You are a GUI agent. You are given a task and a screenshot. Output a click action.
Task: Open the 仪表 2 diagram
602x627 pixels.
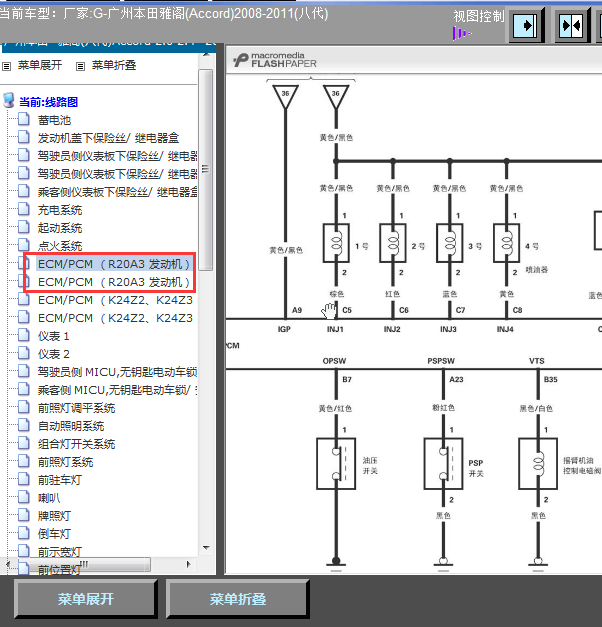(54, 354)
